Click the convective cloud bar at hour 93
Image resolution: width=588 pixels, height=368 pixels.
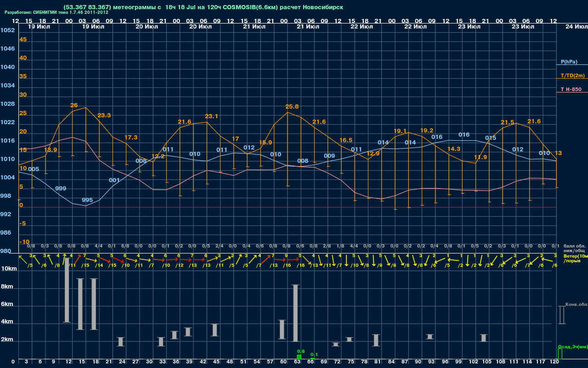click(x=430, y=337)
